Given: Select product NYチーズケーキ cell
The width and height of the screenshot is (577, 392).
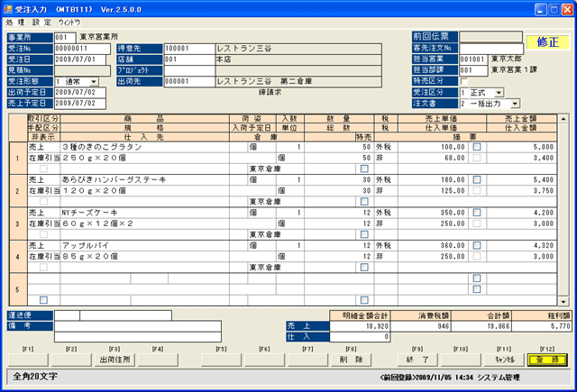Looking at the screenshot, I should (144, 213).
